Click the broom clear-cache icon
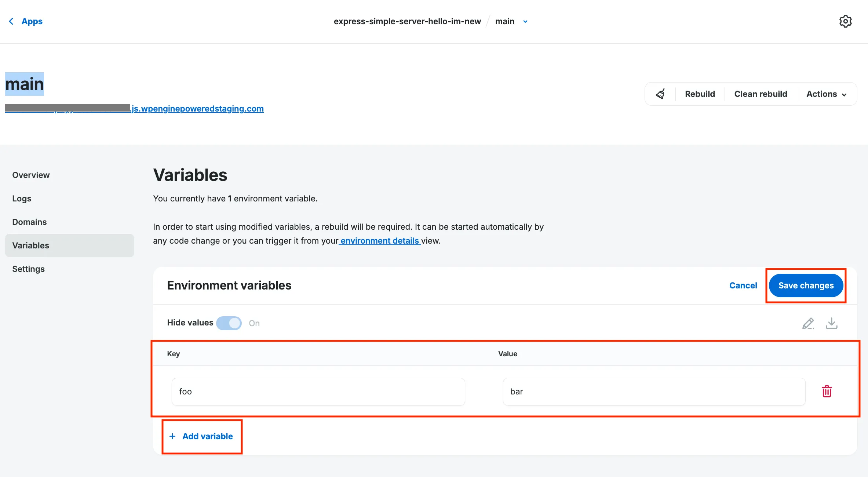The image size is (868, 477). (660, 94)
